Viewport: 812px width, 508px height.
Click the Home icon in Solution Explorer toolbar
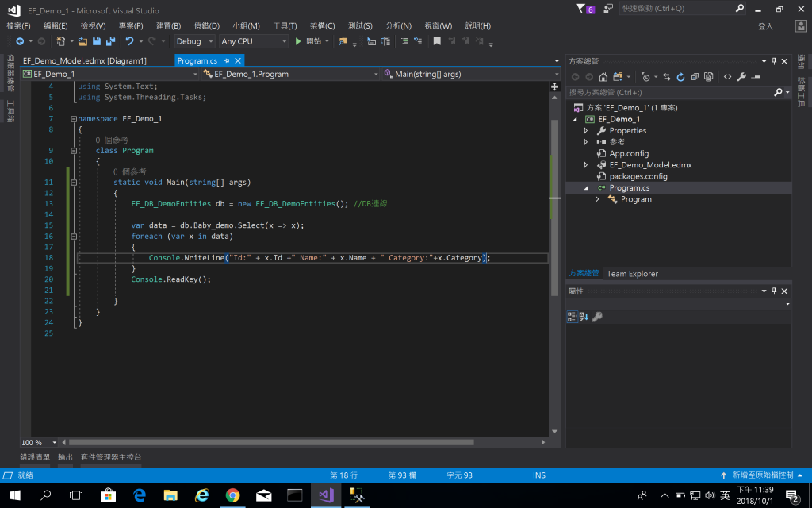[x=603, y=77]
